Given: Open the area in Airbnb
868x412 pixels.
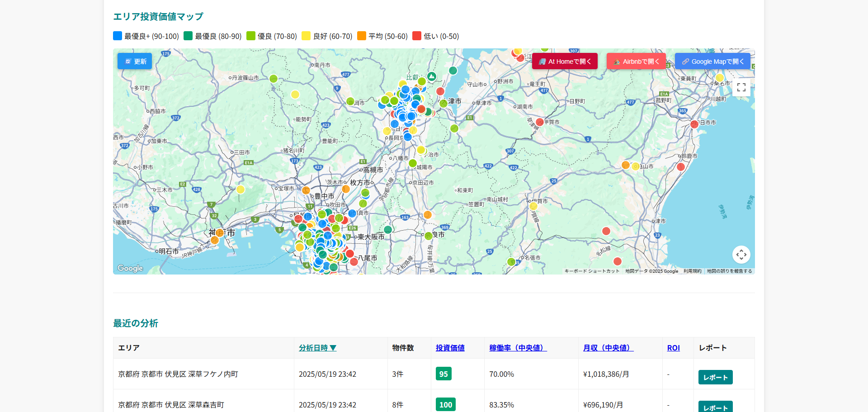Looking at the screenshot, I should click(636, 62).
